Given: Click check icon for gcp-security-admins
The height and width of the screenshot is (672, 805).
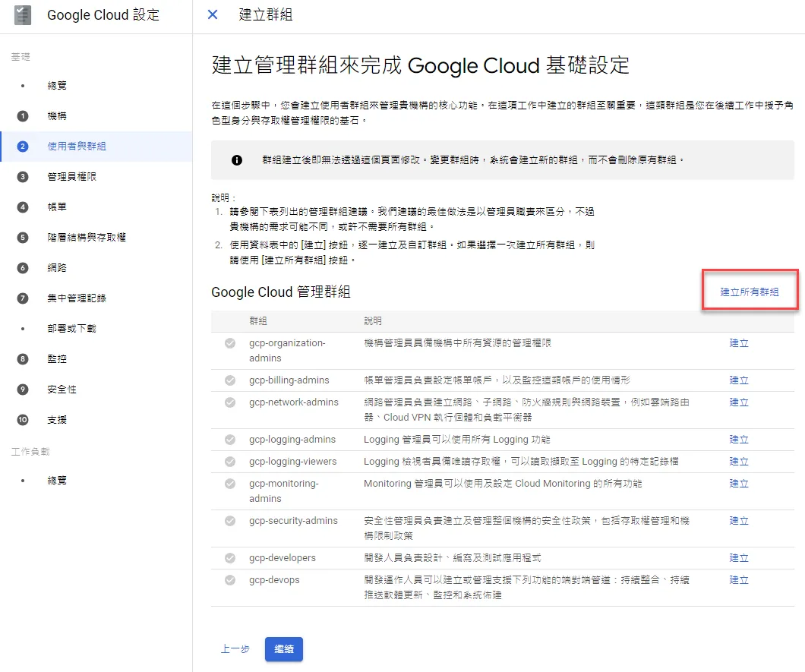Looking at the screenshot, I should click(x=230, y=521).
